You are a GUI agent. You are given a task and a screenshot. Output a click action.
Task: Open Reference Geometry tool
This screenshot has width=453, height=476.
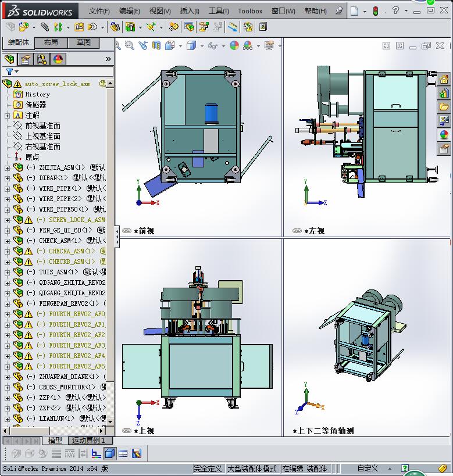pyautogui.click(x=151, y=27)
